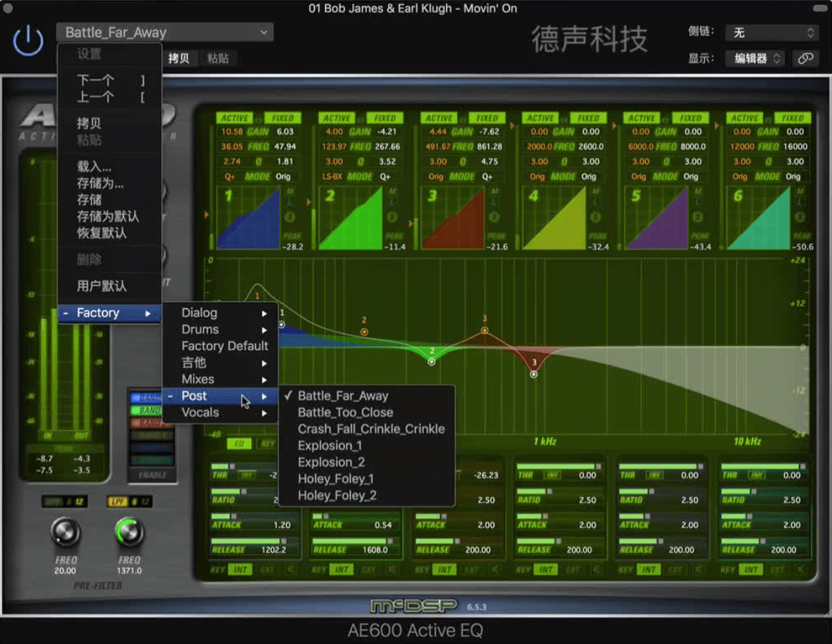
Task: Toggle band 5 ACTIVE button
Action: coord(643,118)
